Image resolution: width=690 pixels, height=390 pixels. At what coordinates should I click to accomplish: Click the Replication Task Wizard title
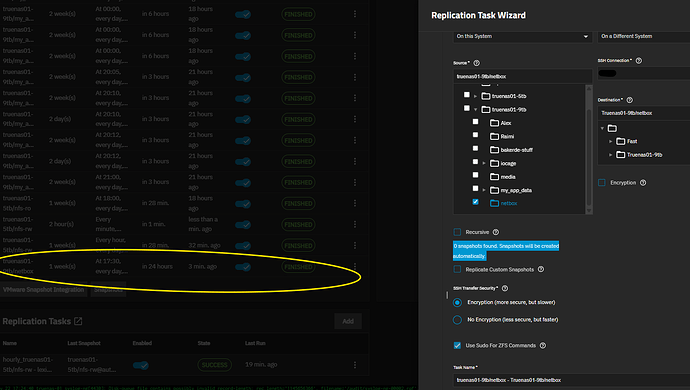pos(478,15)
